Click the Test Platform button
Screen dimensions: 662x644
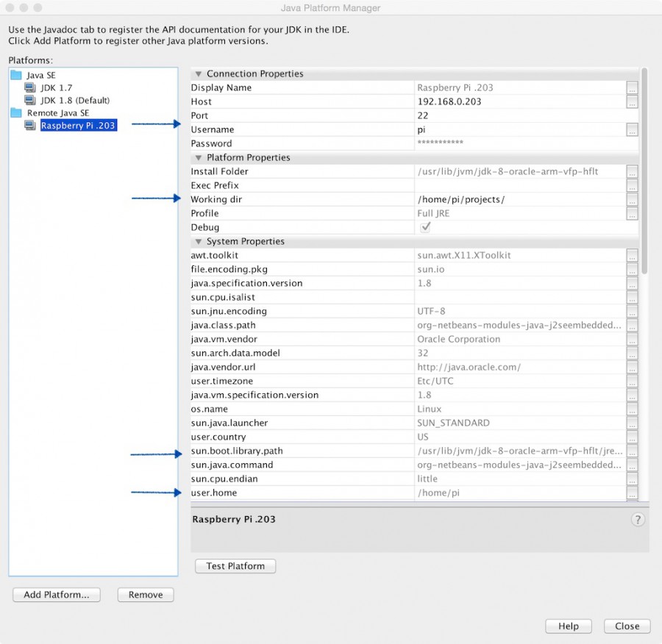[235, 566]
